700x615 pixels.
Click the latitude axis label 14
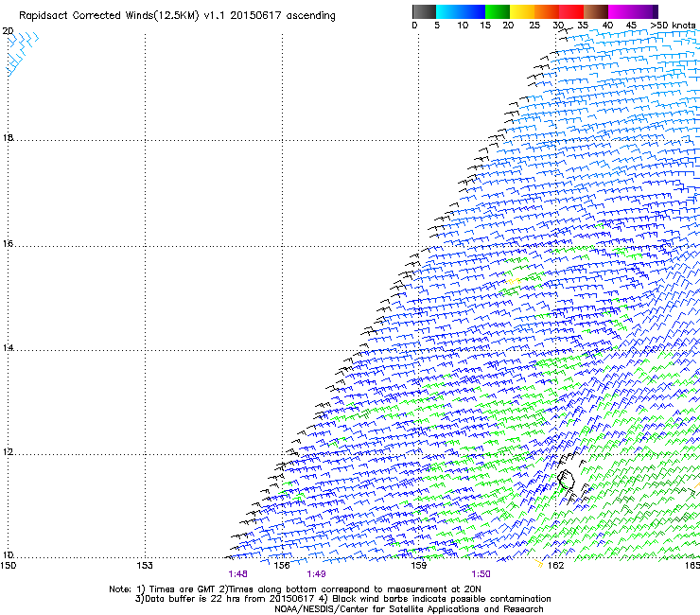8,347
